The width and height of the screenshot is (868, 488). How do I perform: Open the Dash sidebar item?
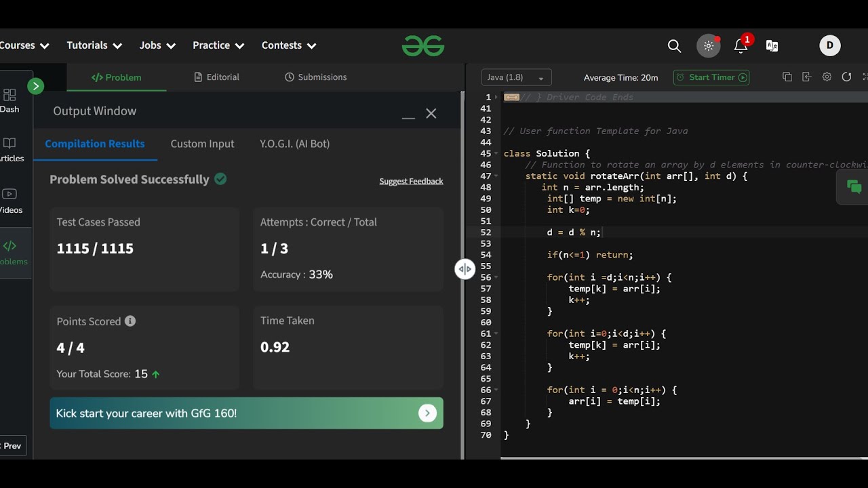(9, 101)
